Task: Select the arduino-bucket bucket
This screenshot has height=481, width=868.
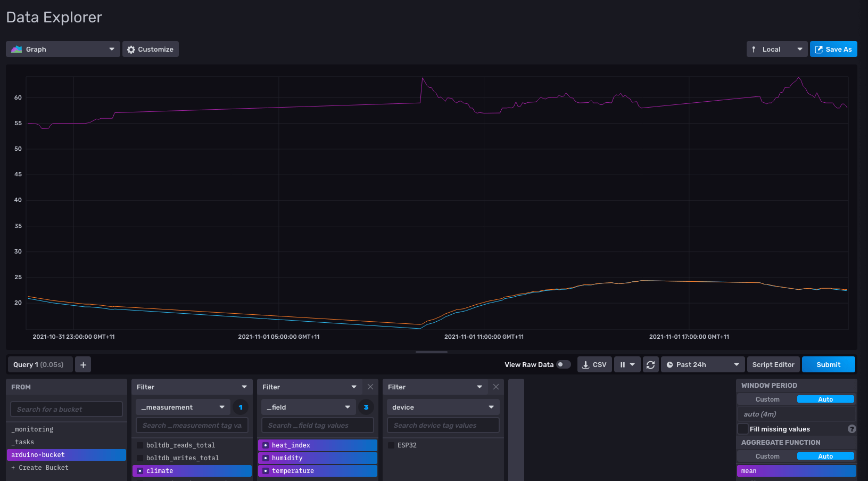Action: pos(67,455)
